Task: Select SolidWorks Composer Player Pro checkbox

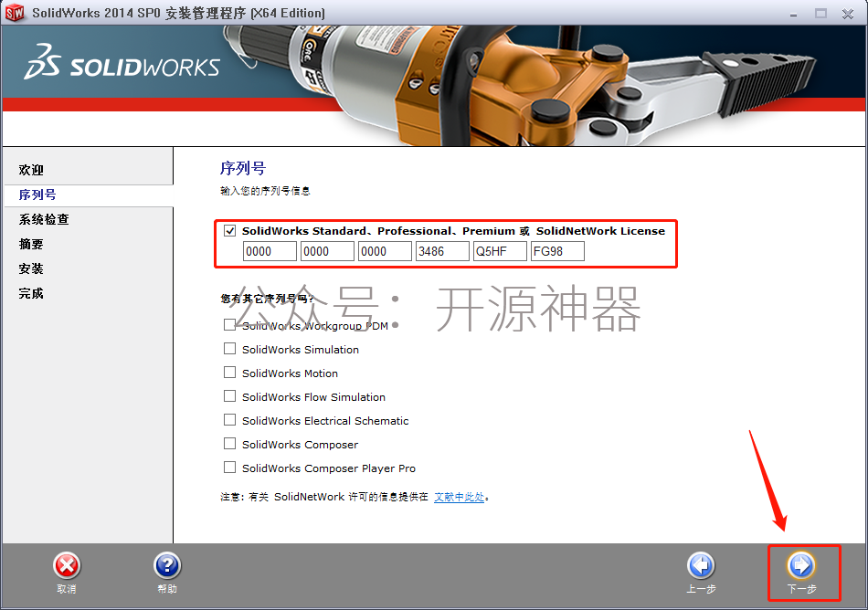Action: [x=229, y=468]
